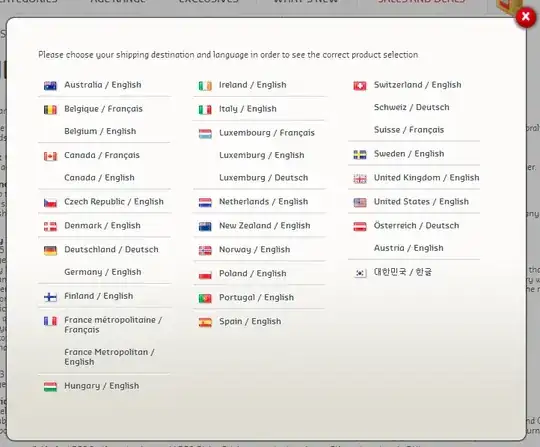The image size is (540, 447).
Task: Click the New Zealand flag icon
Action: pyautogui.click(x=205, y=226)
